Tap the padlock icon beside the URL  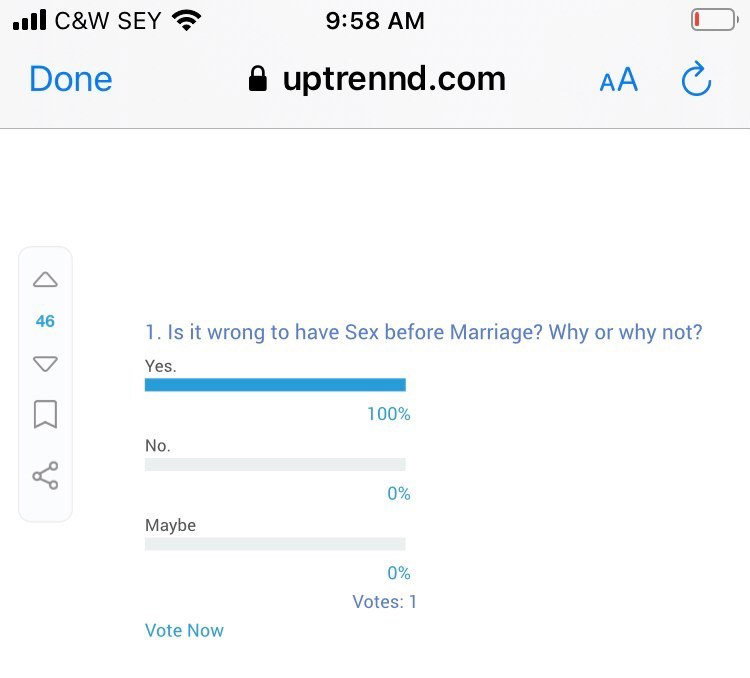pos(258,78)
